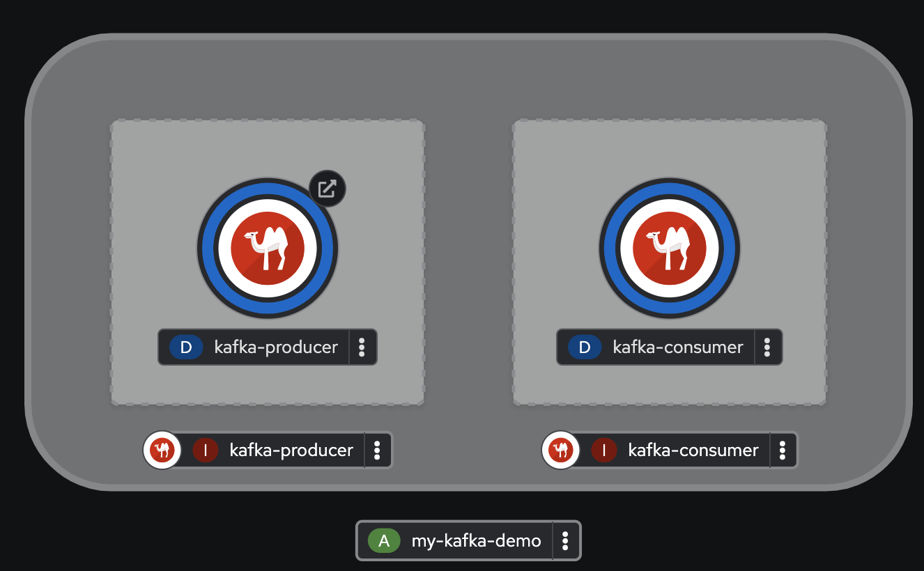Select the kafka-producer Camel integration icon
This screenshot has width=924, height=571.
click(x=268, y=249)
